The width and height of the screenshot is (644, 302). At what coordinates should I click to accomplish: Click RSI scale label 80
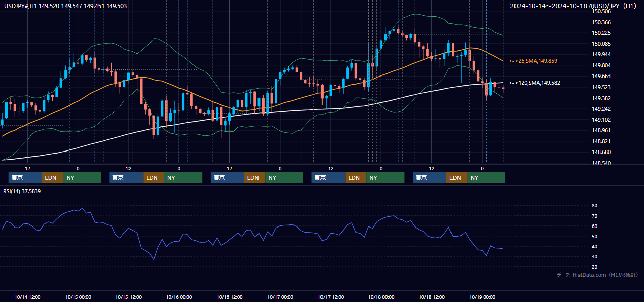pyautogui.click(x=595, y=206)
